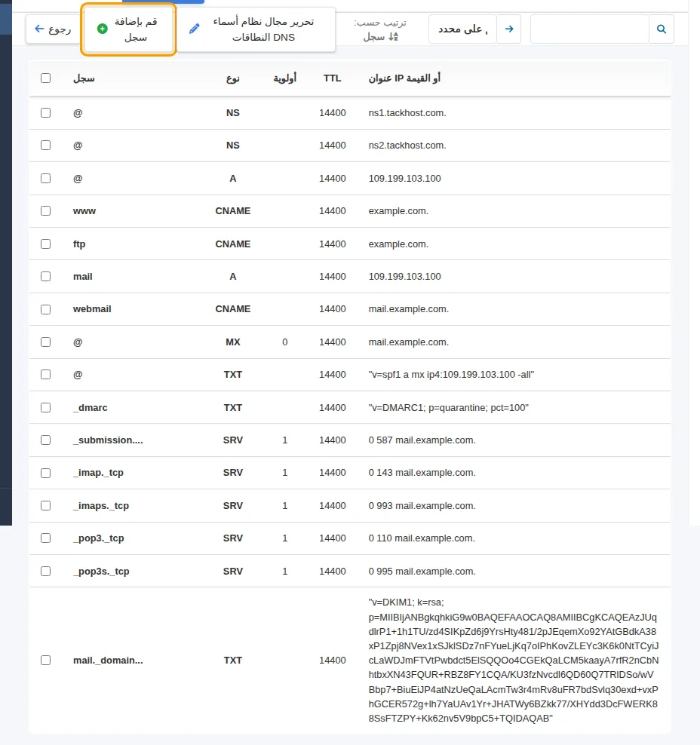Click the MX type cell
Screen dimensions: 700x745
233,342
